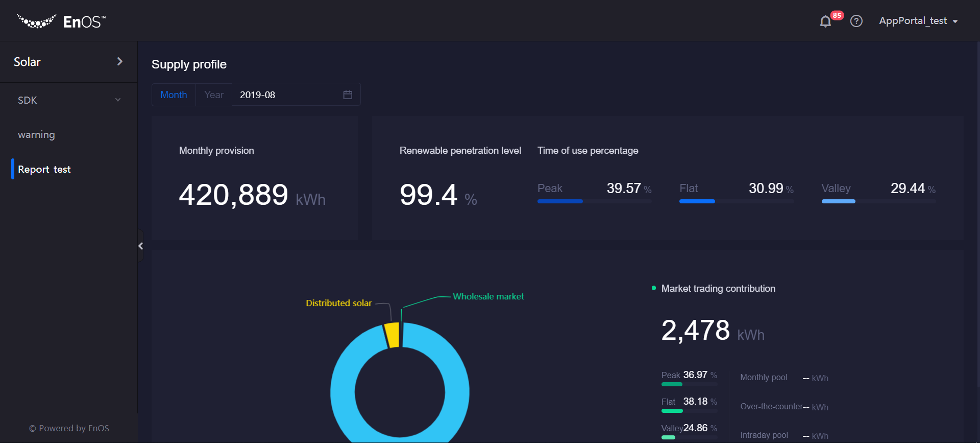Viewport: 980px width, 443px height.
Task: Click the green Flat 38.18 progress bar
Action: [689, 411]
